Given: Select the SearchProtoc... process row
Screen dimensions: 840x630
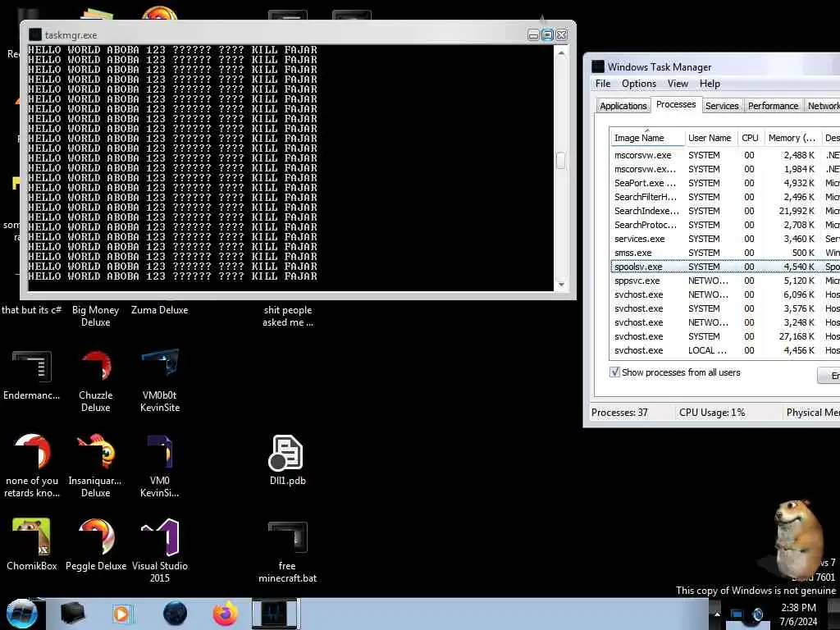Looking at the screenshot, I should 725,225.
